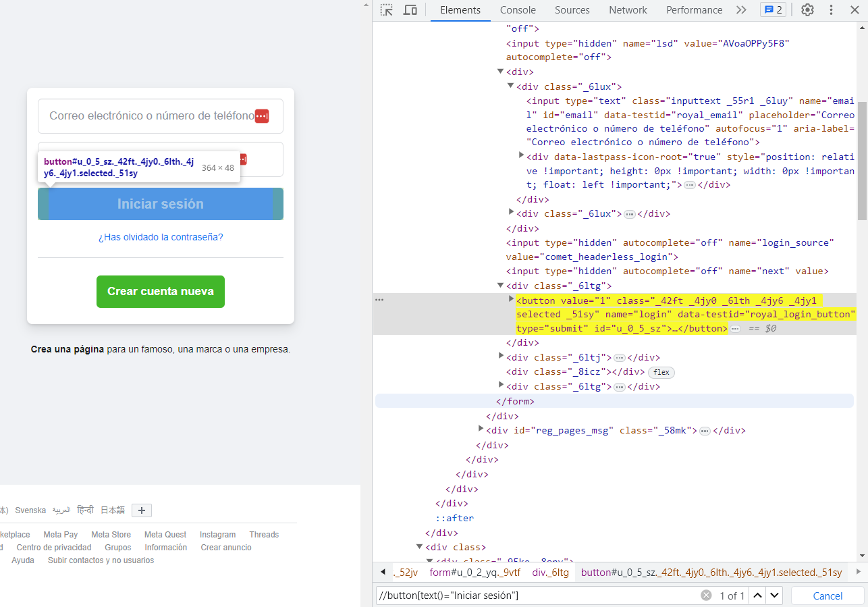The image size is (868, 607).
Task: Cancel the DOM search with the Cancel button
Action: click(826, 596)
